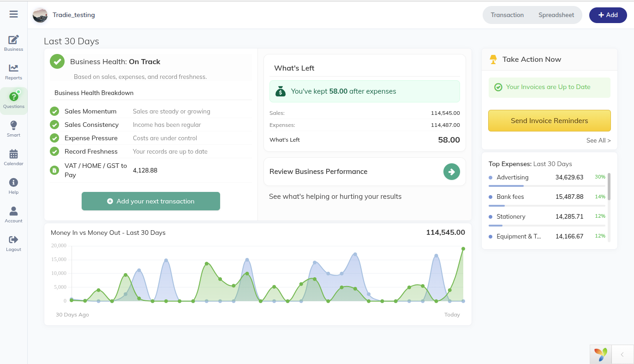This screenshot has height=364, width=634.
Task: Click the 34,629.63 Advertising amount
Action: [569, 177]
